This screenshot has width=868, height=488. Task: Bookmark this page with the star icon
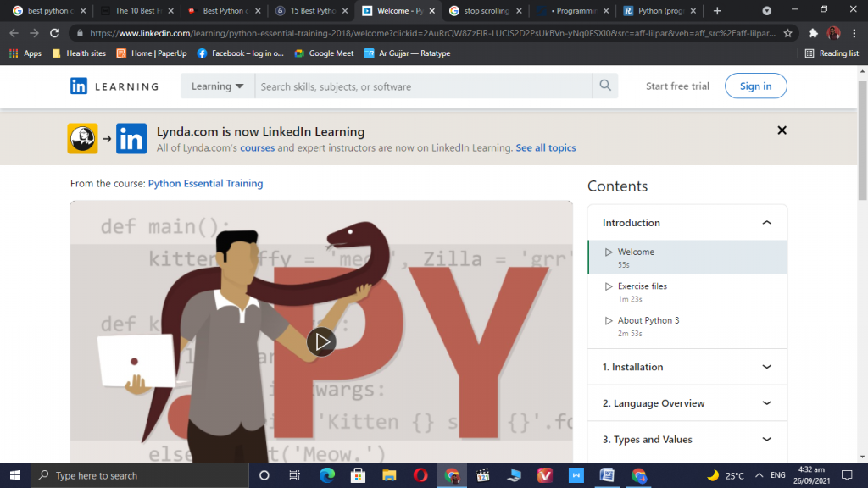[787, 33]
